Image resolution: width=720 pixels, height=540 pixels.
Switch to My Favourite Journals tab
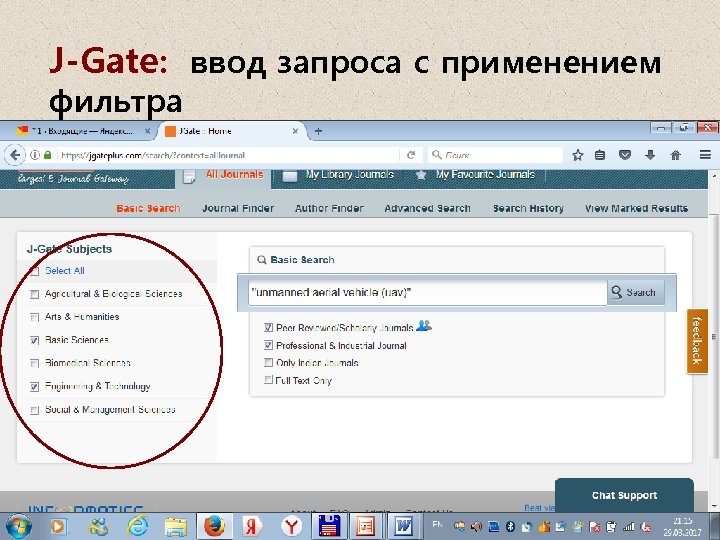(476, 175)
